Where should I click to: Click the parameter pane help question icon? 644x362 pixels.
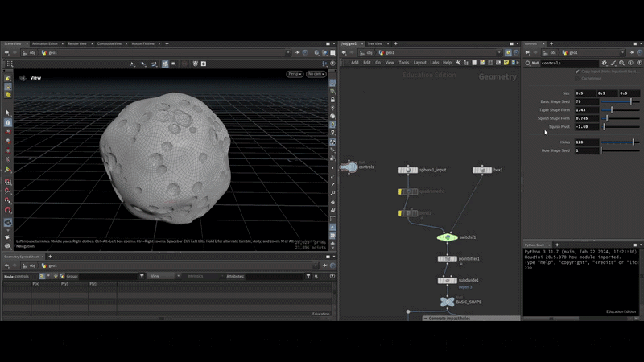639,63
